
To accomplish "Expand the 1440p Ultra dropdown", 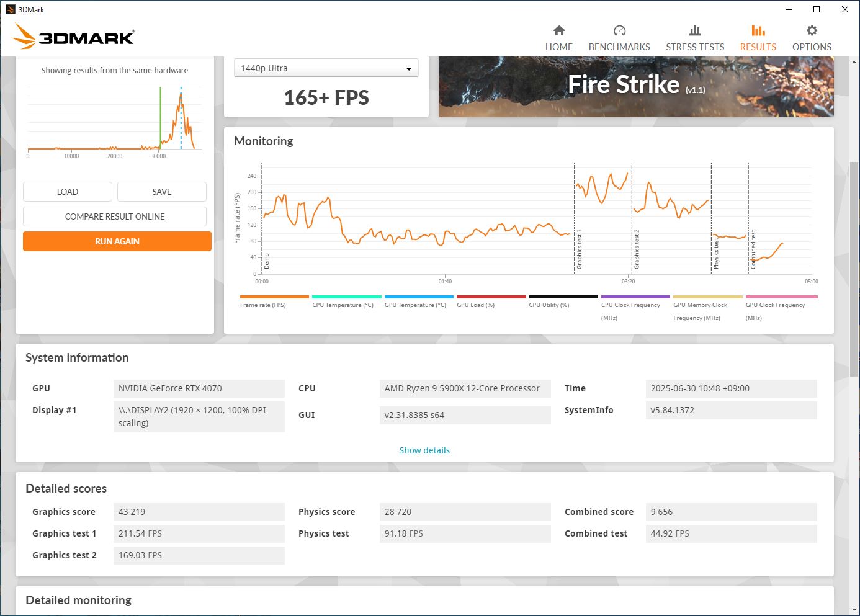I will (x=326, y=68).
